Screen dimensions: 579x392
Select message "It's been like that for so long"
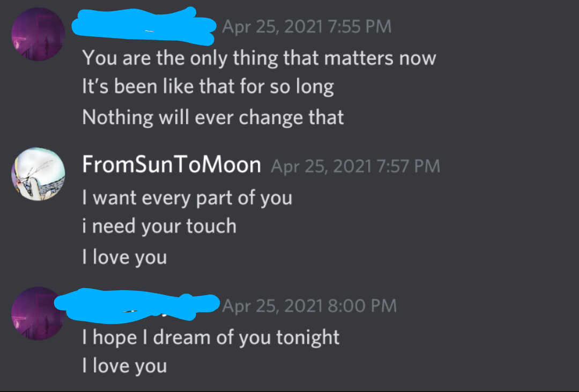click(208, 87)
